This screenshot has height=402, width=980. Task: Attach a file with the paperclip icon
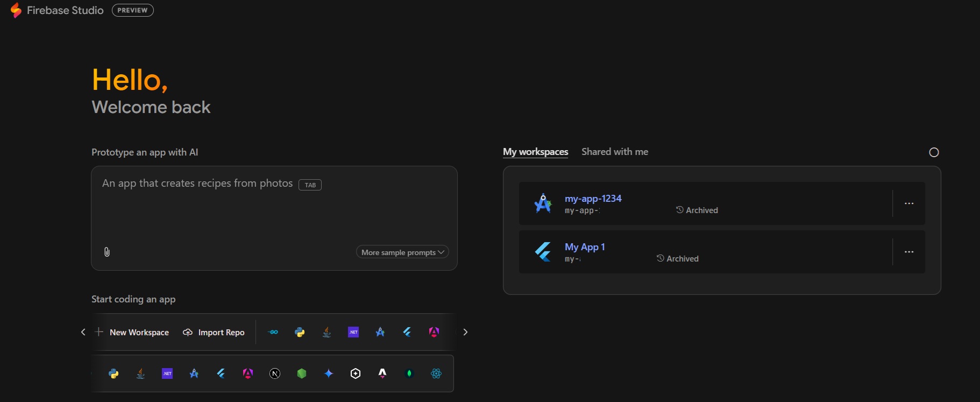pos(107,252)
